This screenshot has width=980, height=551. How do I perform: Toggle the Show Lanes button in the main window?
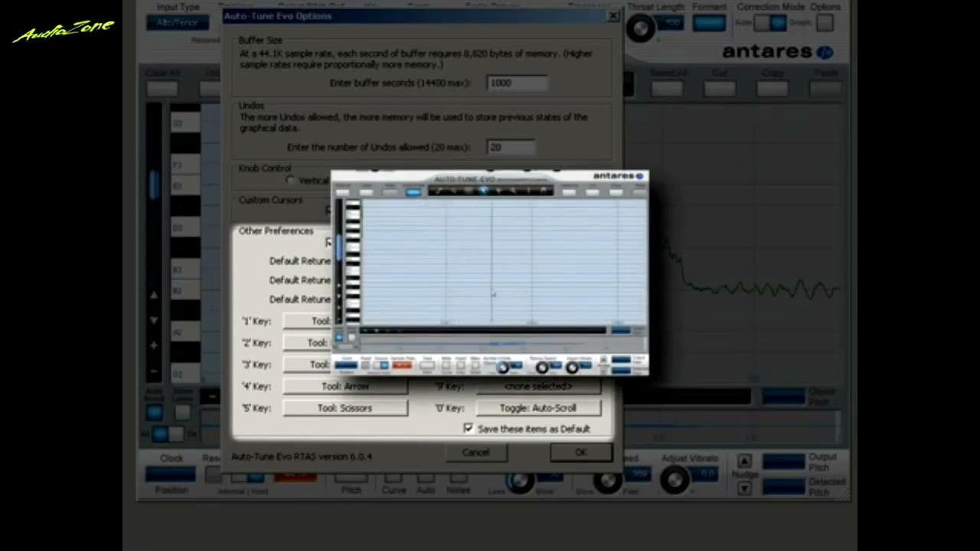(x=182, y=412)
